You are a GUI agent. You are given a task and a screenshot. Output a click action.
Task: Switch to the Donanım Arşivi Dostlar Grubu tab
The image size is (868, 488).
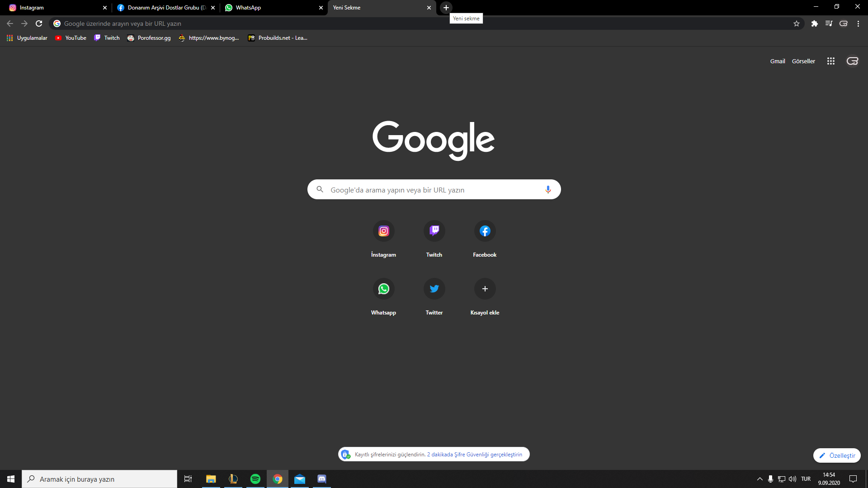coord(166,8)
